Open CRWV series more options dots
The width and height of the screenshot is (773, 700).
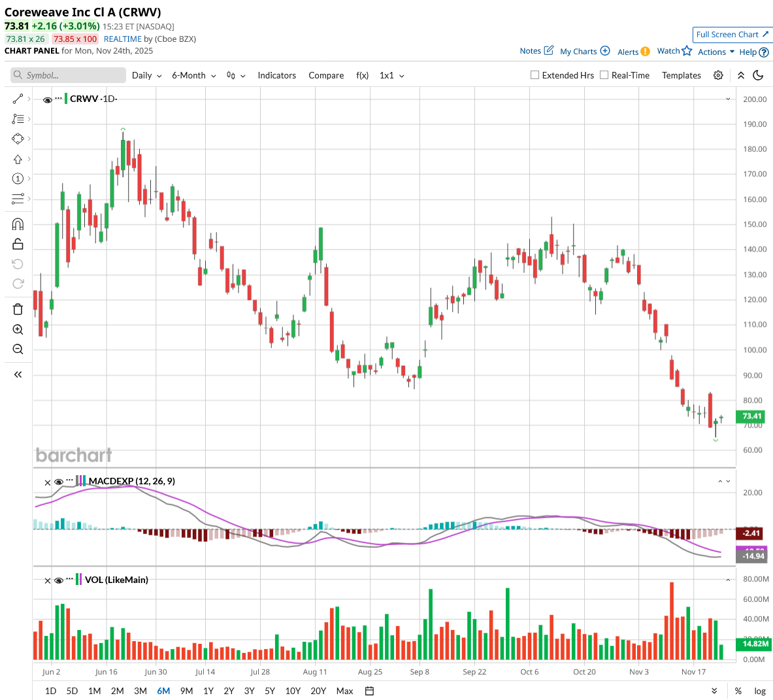pyautogui.click(x=59, y=99)
